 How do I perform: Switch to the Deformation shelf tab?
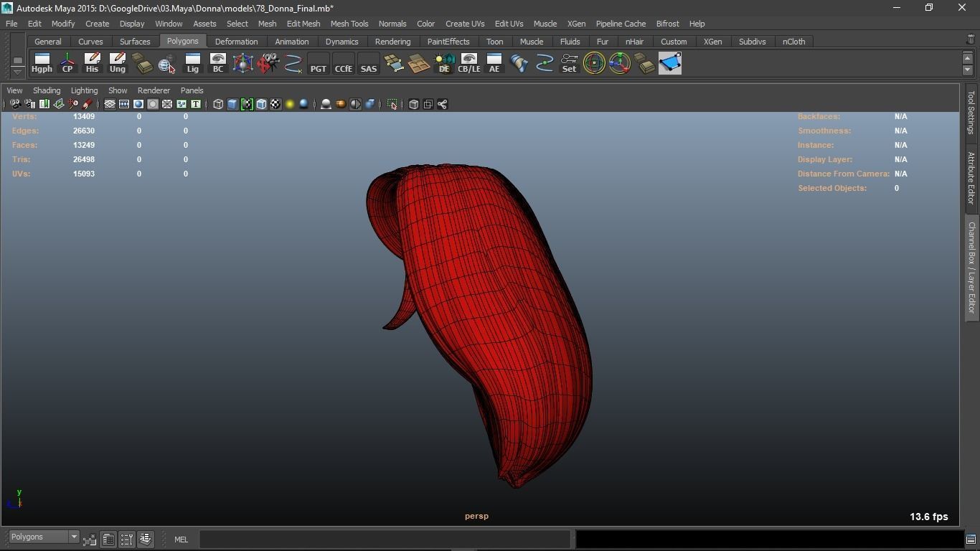(236, 42)
